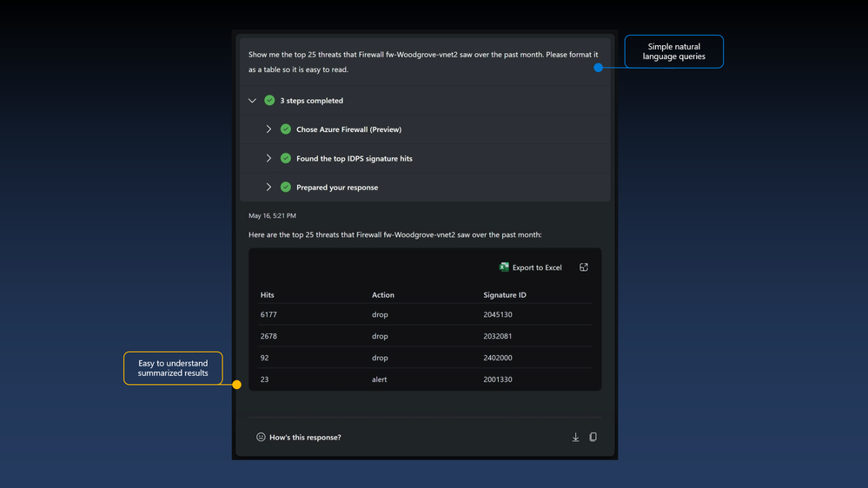868x488 pixels.
Task: Select the table row with 6177 hits
Action: pos(425,314)
